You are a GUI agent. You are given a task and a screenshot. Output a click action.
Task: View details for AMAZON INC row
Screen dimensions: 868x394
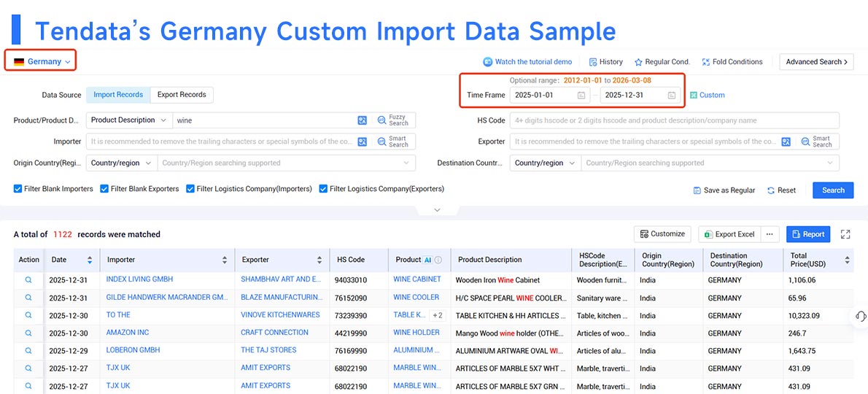(x=28, y=333)
